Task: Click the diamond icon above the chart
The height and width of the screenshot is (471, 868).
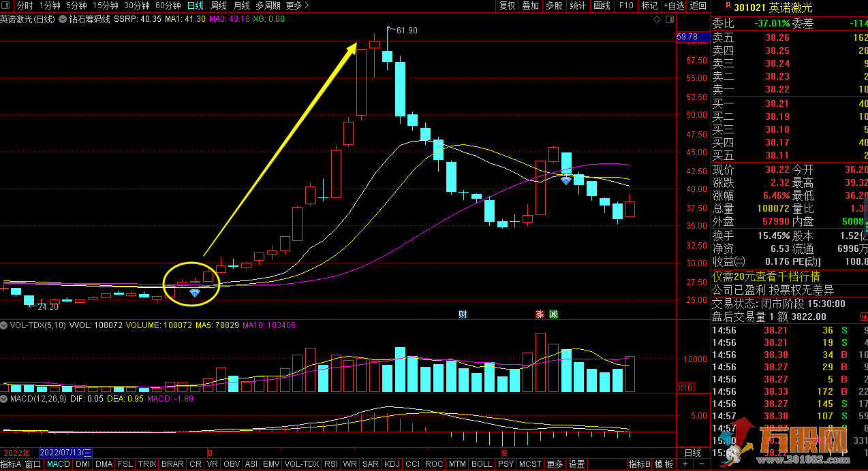Action: [656, 19]
